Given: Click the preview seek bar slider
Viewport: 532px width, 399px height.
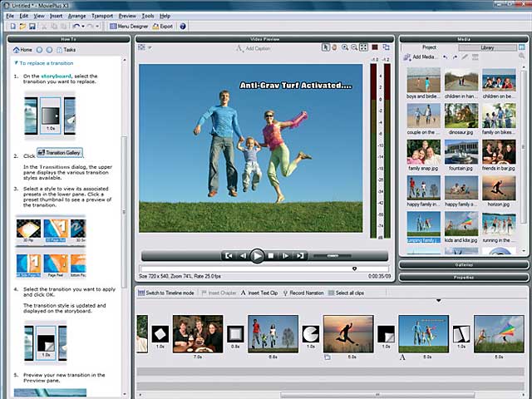Looking at the screenshot, I should coord(355,268).
